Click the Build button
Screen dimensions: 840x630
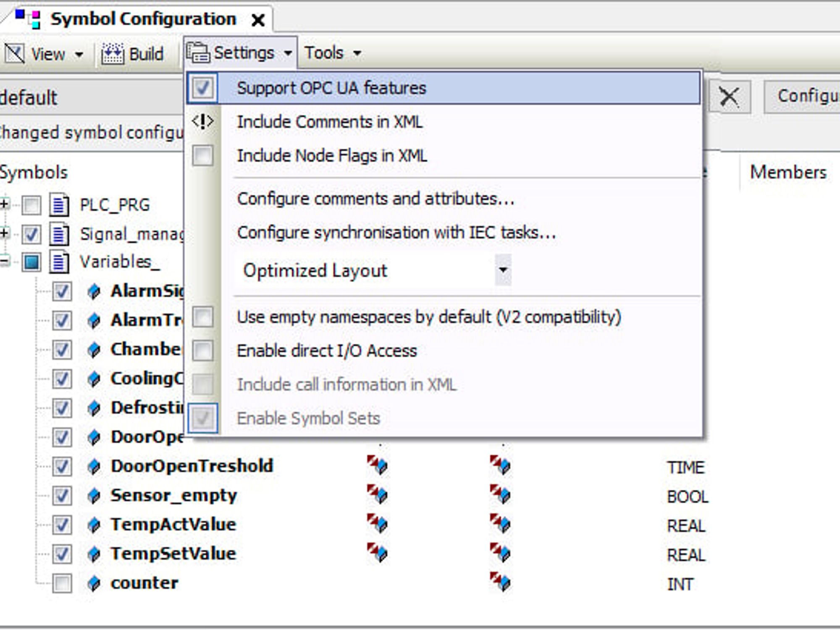coord(133,54)
